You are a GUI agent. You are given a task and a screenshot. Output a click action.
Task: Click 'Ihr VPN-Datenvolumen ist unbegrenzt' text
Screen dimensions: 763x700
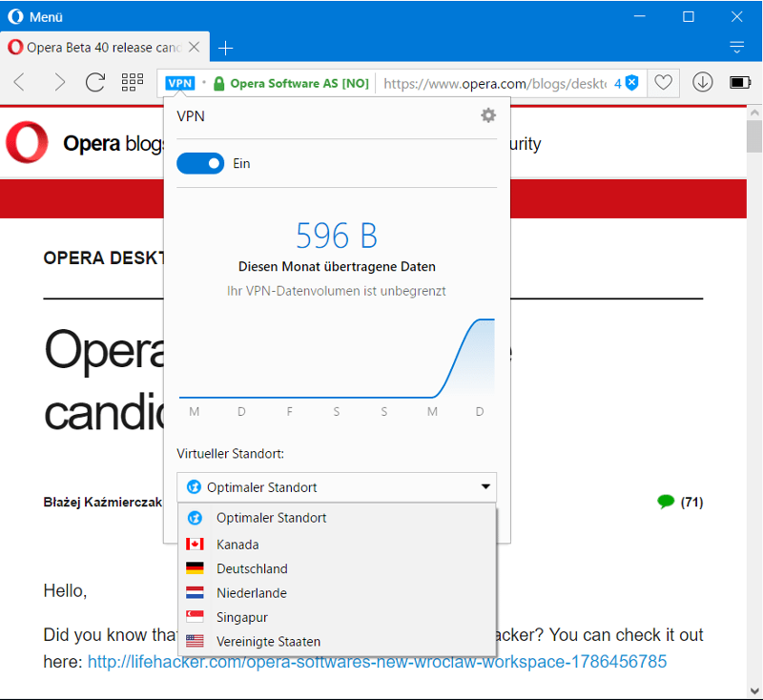[337, 291]
